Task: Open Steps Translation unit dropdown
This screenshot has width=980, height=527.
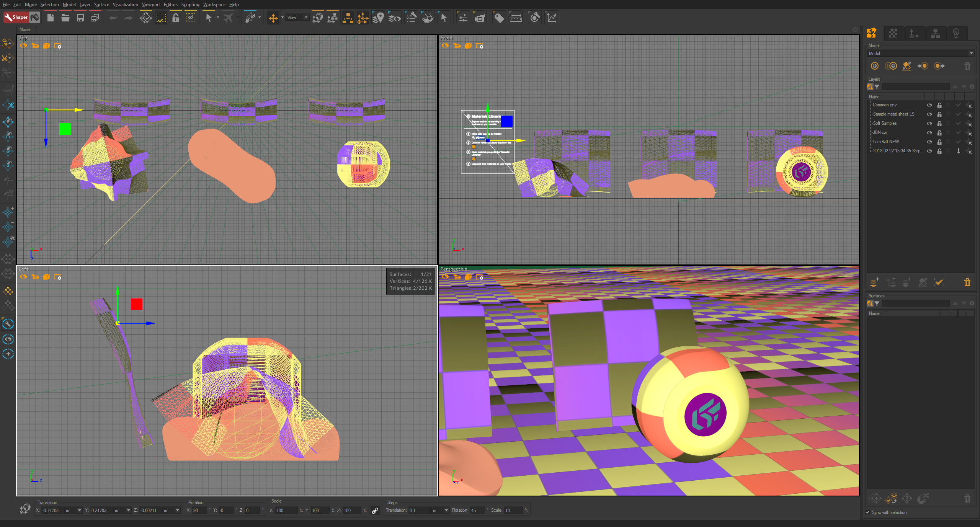Action: (x=446, y=511)
